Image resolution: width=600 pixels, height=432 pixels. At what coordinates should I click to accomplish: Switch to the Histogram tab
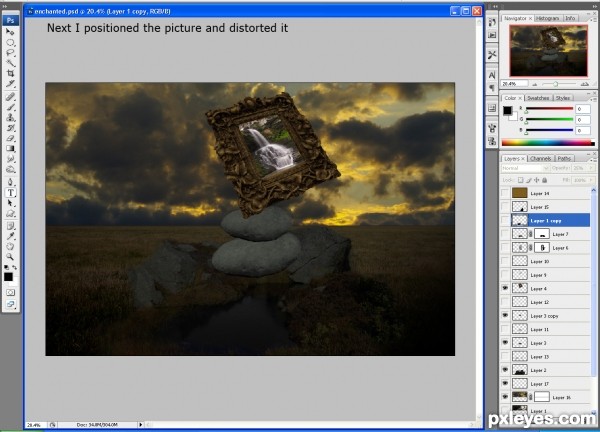tap(547, 18)
